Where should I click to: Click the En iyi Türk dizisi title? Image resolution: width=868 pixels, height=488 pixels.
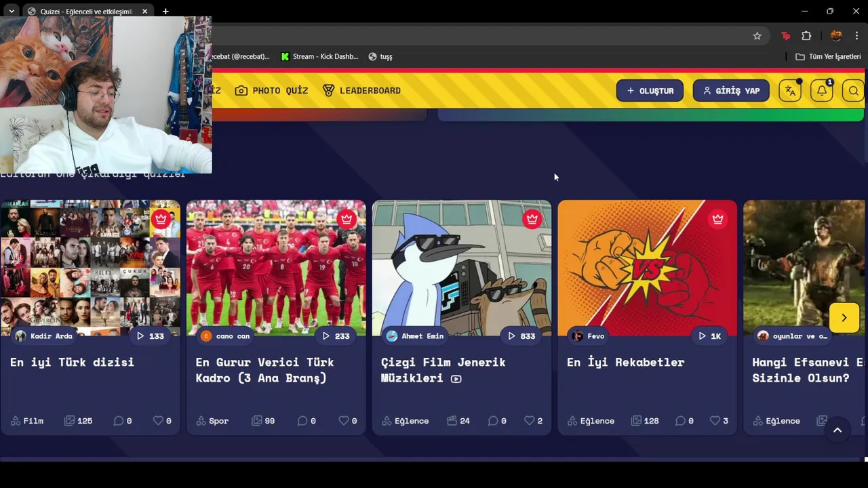pyautogui.click(x=72, y=362)
